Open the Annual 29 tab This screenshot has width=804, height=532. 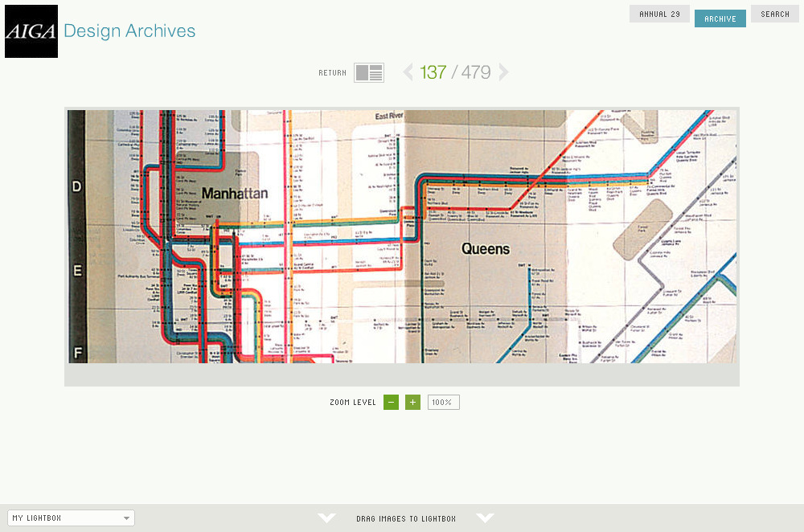(x=659, y=14)
